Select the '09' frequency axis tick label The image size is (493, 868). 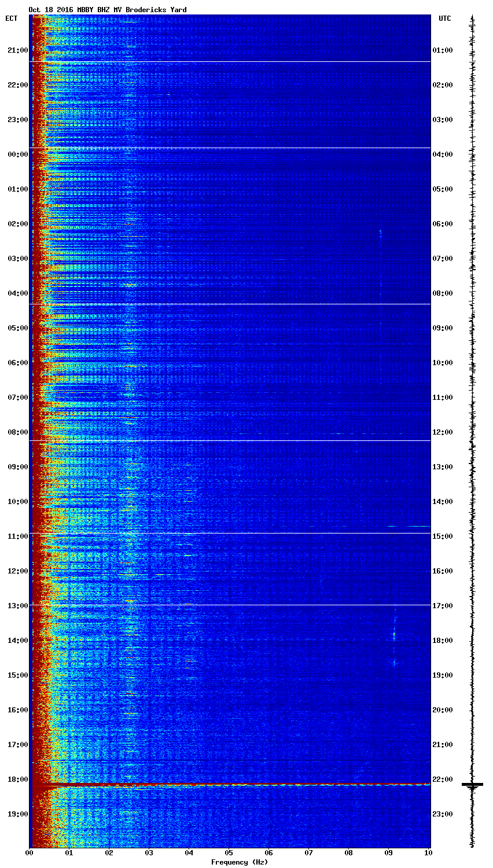pos(389,853)
